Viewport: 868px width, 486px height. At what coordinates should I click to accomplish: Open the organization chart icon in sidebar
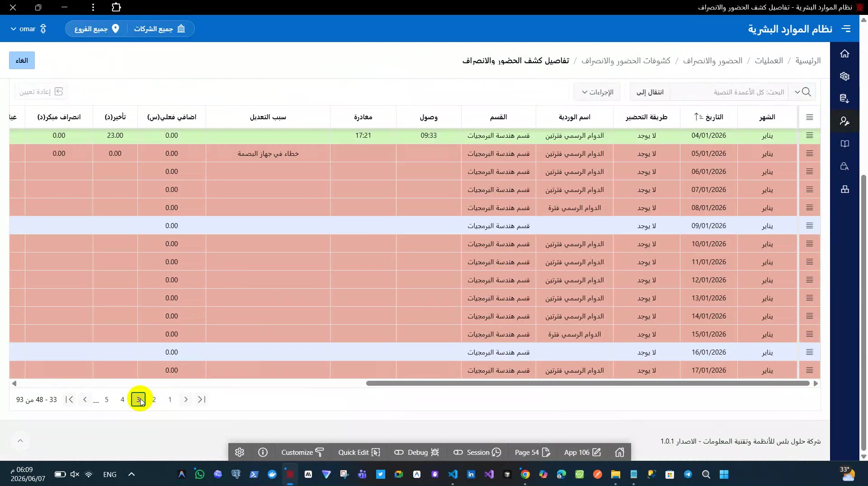pos(844,189)
